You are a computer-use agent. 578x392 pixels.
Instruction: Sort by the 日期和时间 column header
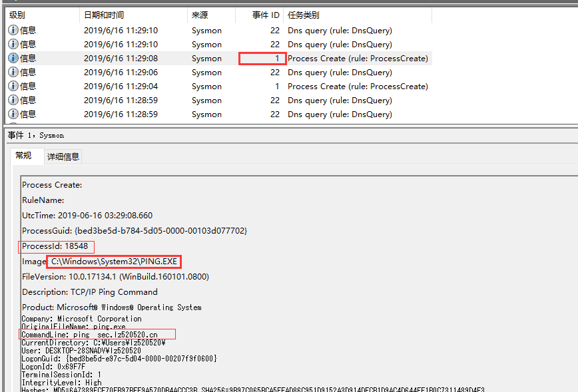103,15
